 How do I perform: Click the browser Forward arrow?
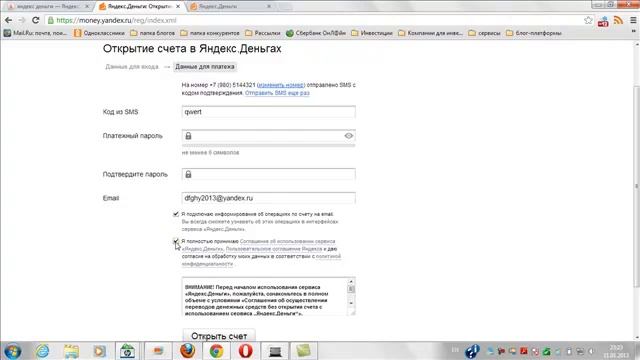(x=22, y=20)
